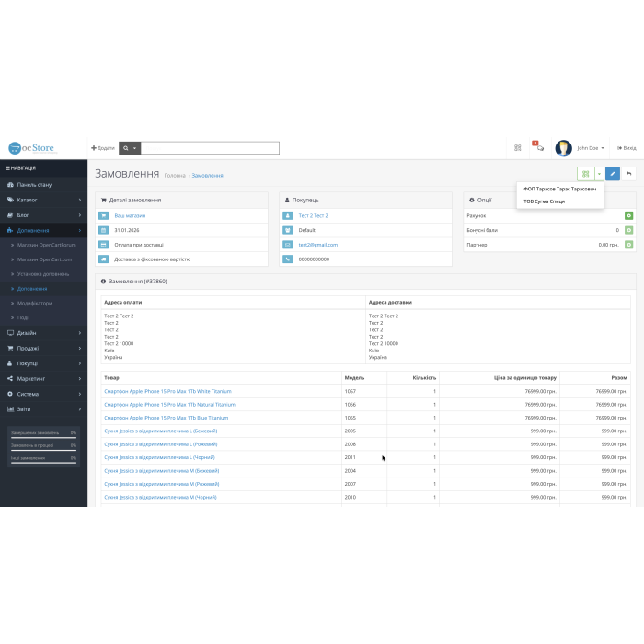Expand the Продажі sidebar menu
The image size is (644, 644).
pos(43,349)
